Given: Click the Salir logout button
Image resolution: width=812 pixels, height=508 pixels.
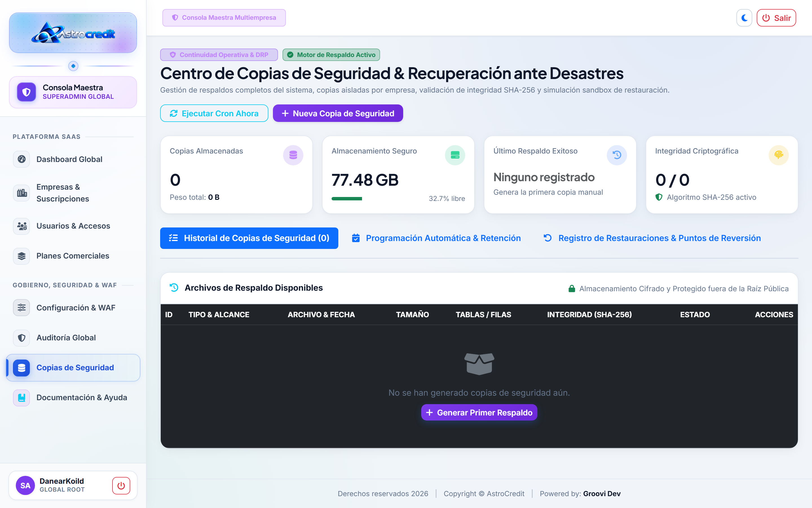Looking at the screenshot, I should click(776, 18).
